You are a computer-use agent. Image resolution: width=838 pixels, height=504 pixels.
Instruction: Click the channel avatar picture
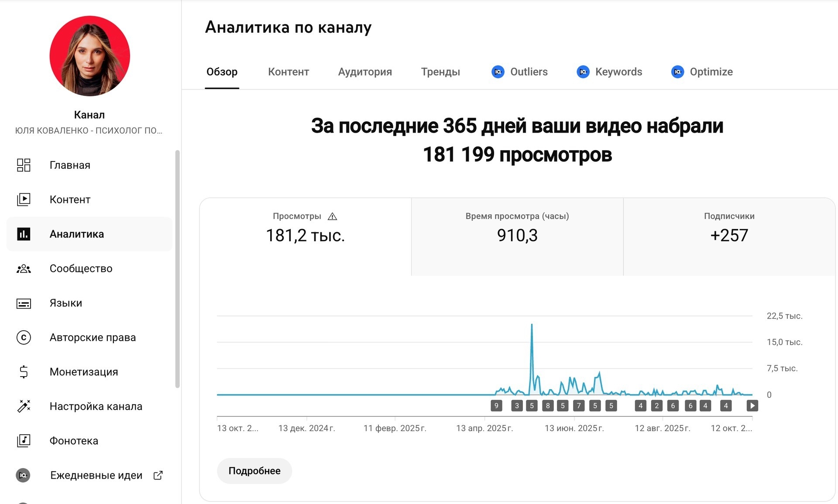[x=90, y=56]
